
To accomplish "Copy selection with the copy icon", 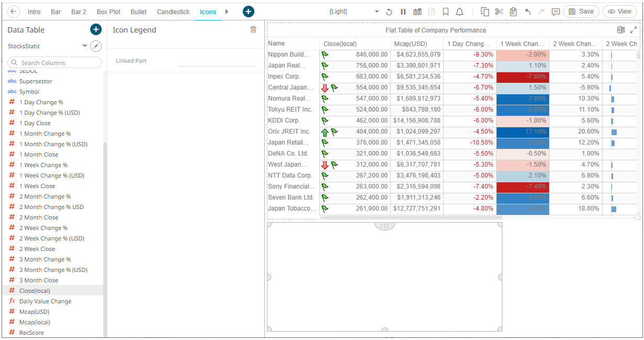I will point(485,12).
